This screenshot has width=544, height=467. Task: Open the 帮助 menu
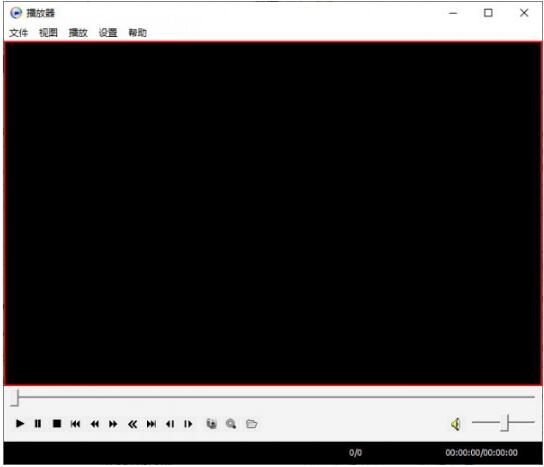138,33
